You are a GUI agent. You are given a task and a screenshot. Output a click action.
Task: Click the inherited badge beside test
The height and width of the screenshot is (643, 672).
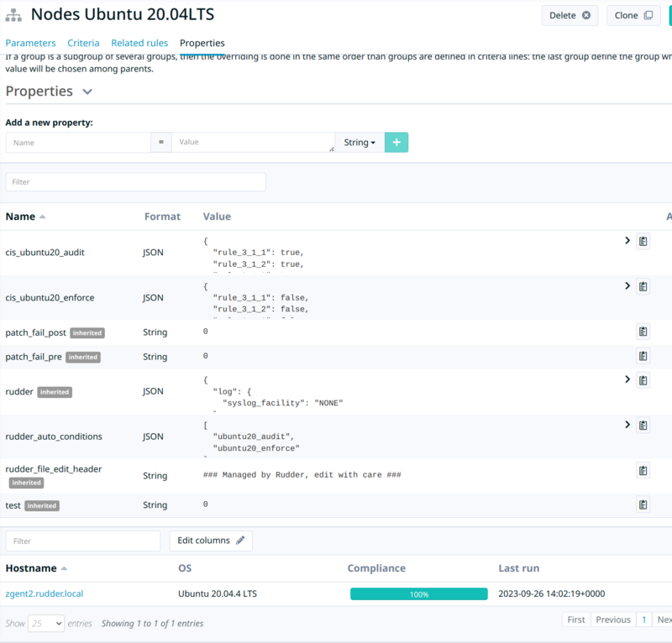click(x=41, y=506)
